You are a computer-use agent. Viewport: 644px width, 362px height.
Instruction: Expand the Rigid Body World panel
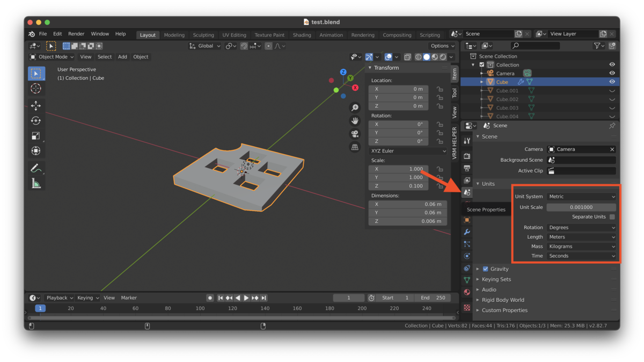click(503, 300)
